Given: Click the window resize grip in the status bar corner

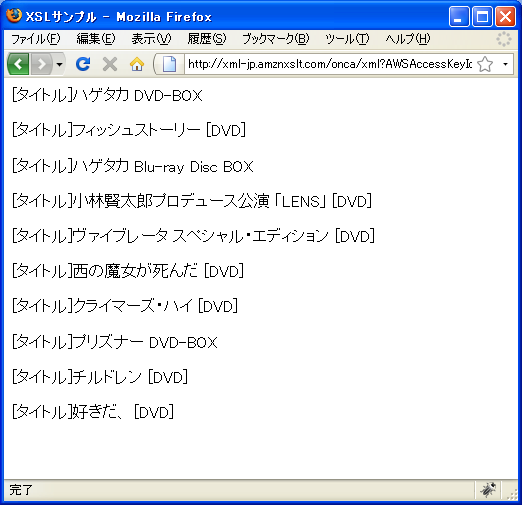Looking at the screenshot, I should [512, 494].
